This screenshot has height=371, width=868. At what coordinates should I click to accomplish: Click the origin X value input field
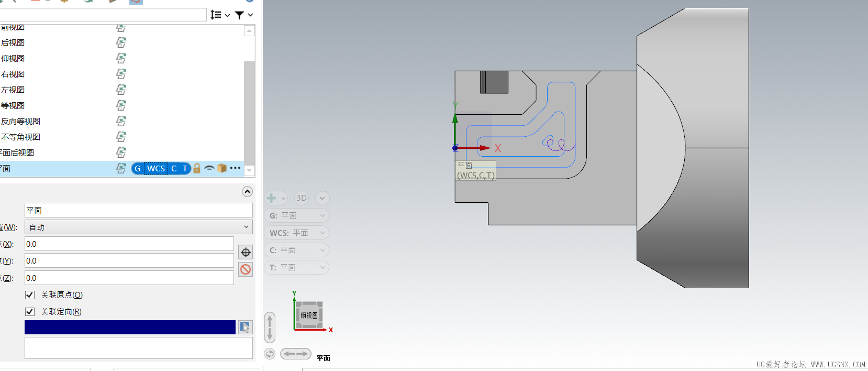[129, 244]
